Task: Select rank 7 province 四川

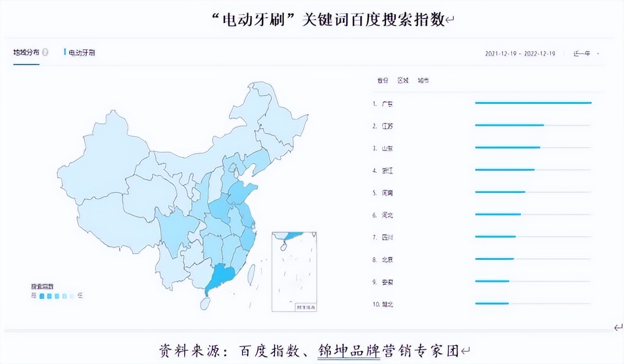Action: click(x=387, y=237)
